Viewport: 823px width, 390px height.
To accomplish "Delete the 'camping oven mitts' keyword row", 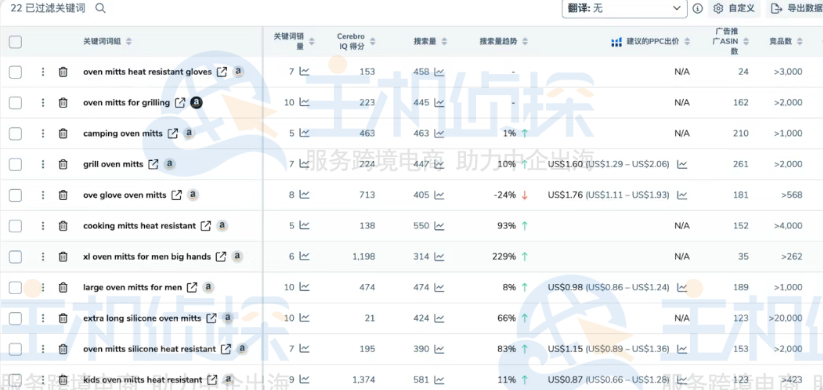I will (63, 133).
